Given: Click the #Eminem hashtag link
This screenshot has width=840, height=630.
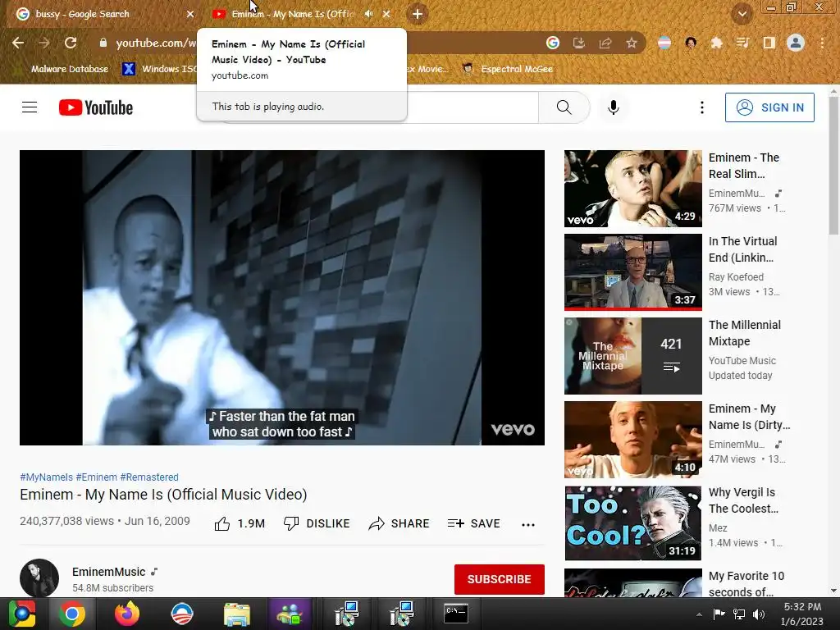Looking at the screenshot, I should 97,477.
